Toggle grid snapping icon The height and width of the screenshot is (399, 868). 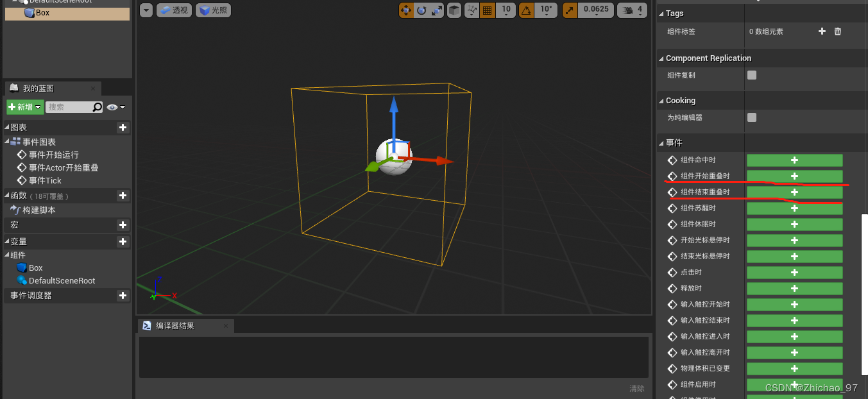click(487, 10)
